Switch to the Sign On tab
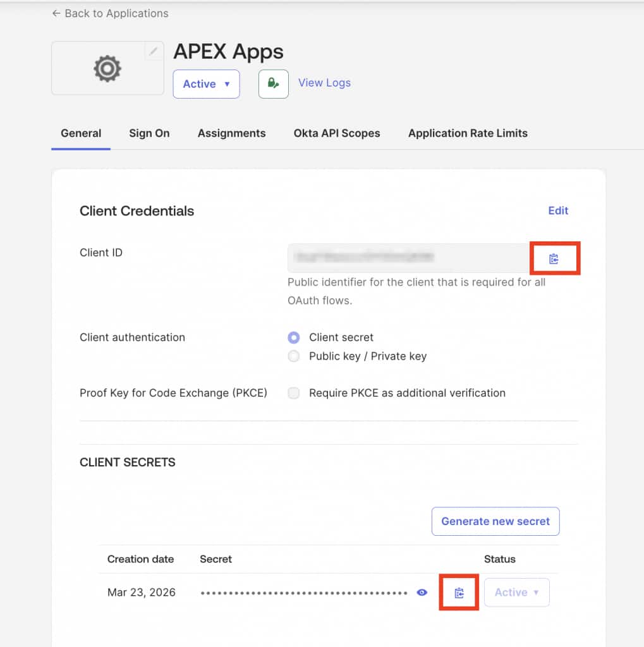This screenshot has width=644, height=647. tap(149, 133)
